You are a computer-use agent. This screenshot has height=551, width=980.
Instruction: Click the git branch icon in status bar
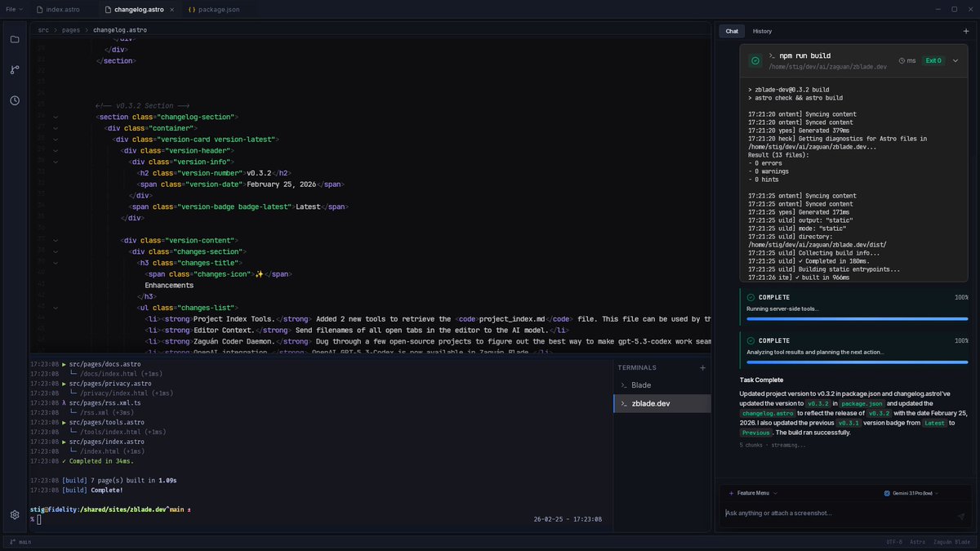tap(11, 542)
